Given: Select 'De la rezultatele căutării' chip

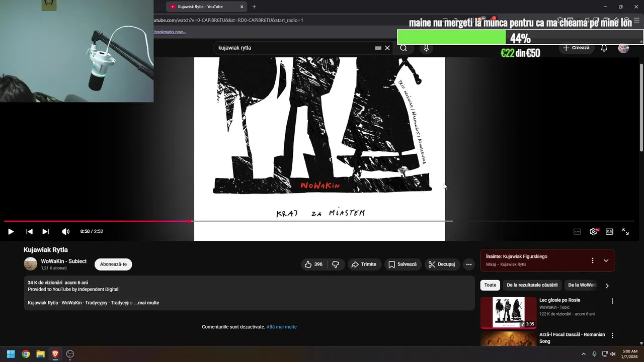Looking at the screenshot, I should pyautogui.click(x=532, y=285).
